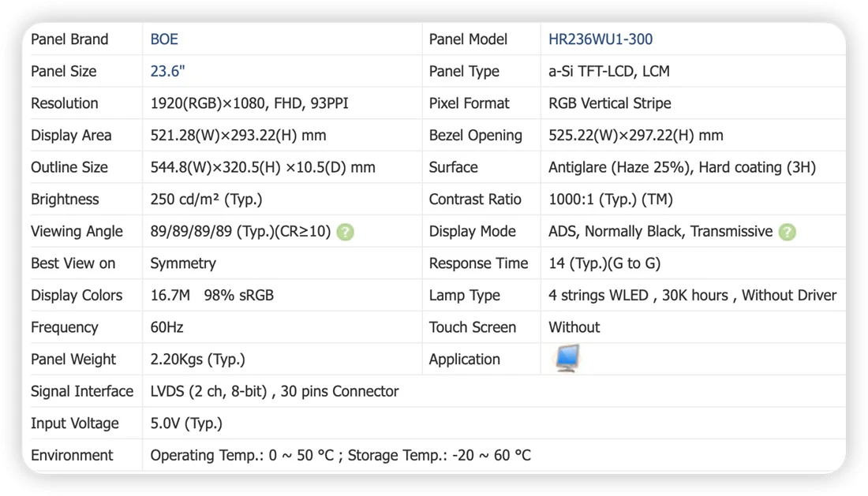Click the Outline Size label

pos(69,167)
